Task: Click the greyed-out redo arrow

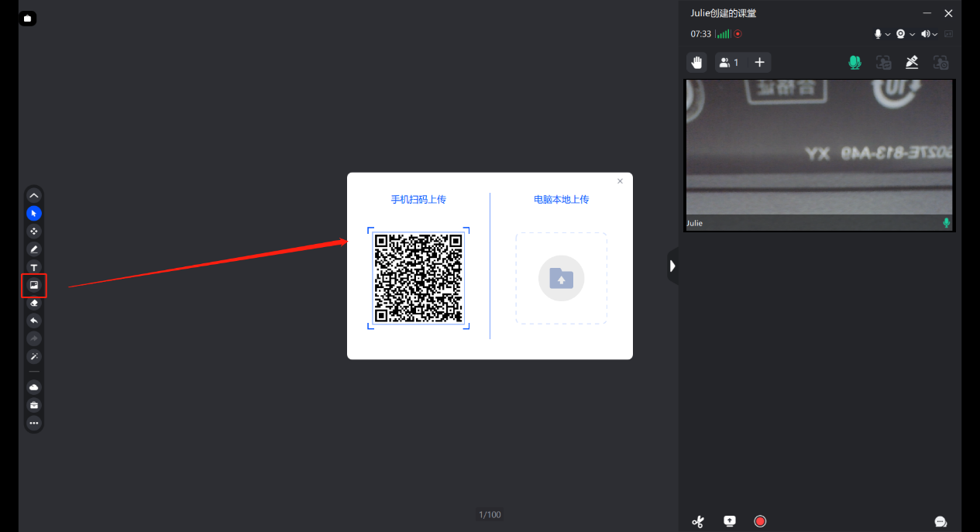Action: [x=34, y=338]
